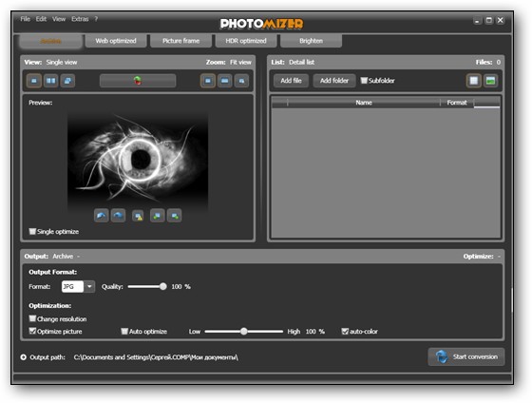Choose the fit-width zoom icon
Image resolution: width=532 pixels, height=403 pixels.
[x=224, y=81]
